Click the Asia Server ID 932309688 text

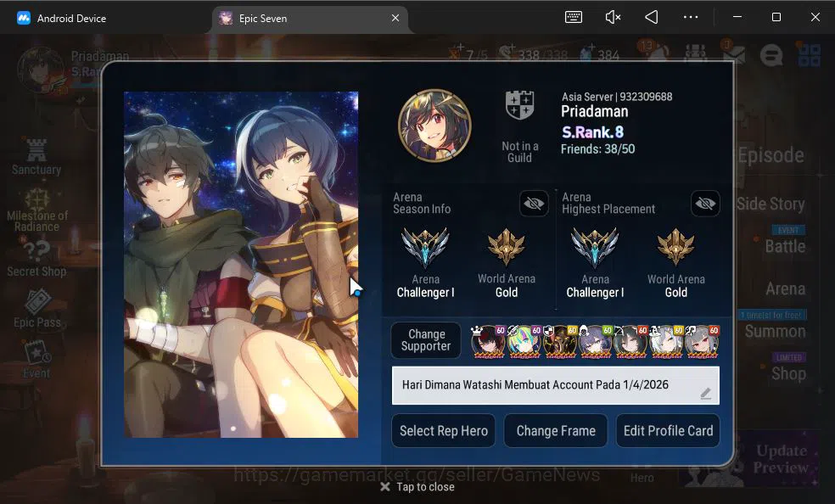[x=617, y=97]
